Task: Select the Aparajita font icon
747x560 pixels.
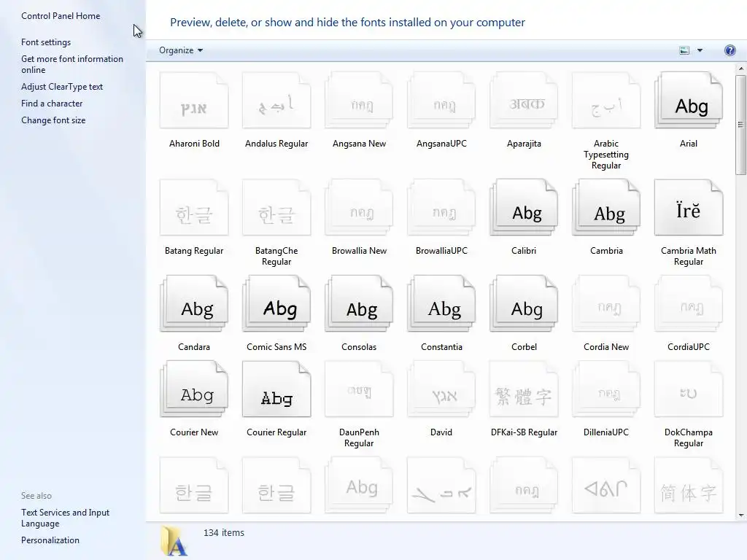Action: pos(524,101)
